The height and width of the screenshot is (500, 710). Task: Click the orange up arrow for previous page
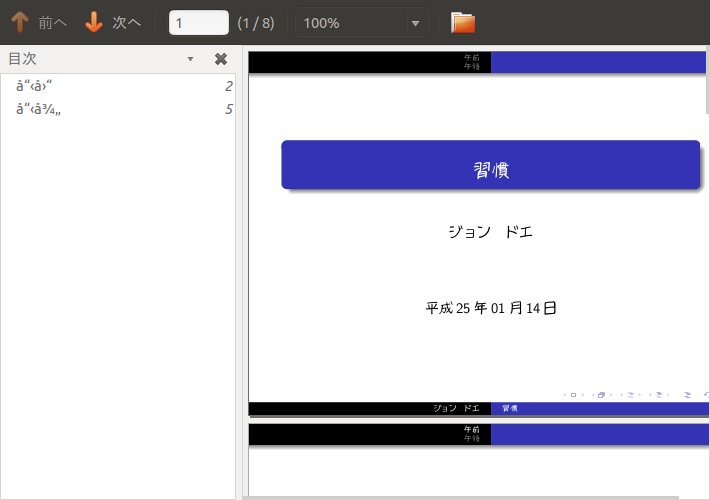[20, 22]
